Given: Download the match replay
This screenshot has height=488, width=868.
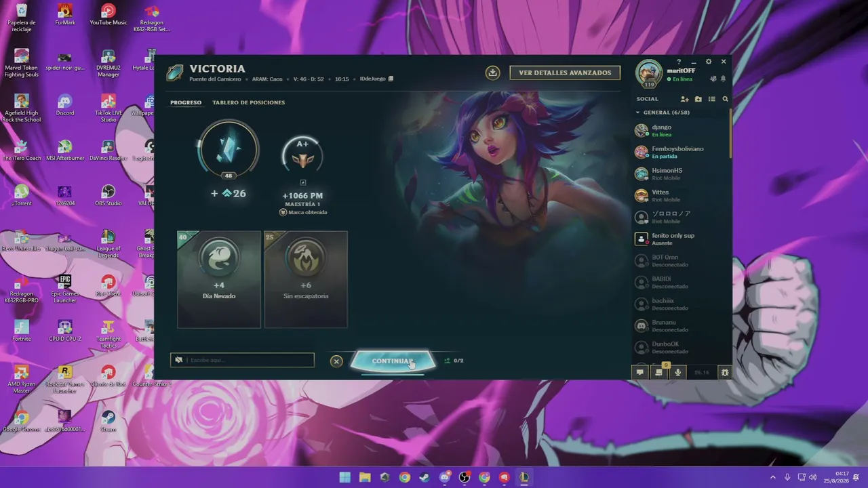Looking at the screenshot, I should 492,73.
